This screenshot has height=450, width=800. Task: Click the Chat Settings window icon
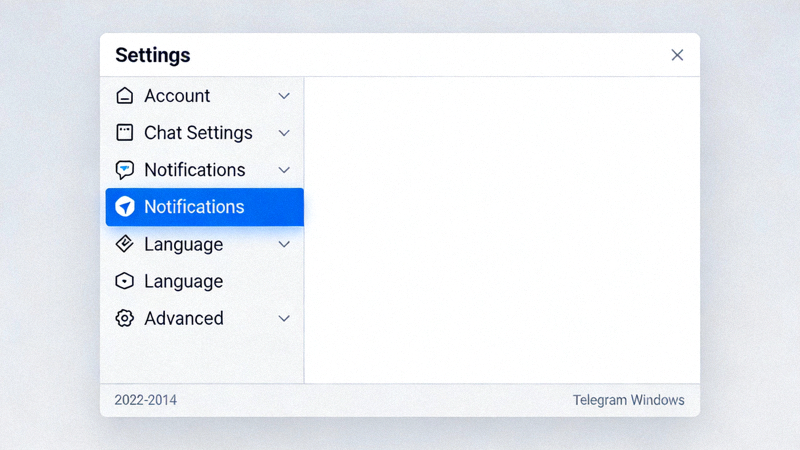tap(124, 133)
